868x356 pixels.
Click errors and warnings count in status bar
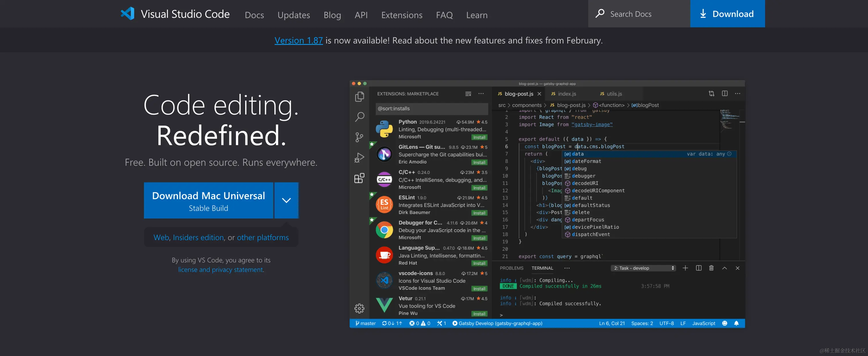click(420, 323)
